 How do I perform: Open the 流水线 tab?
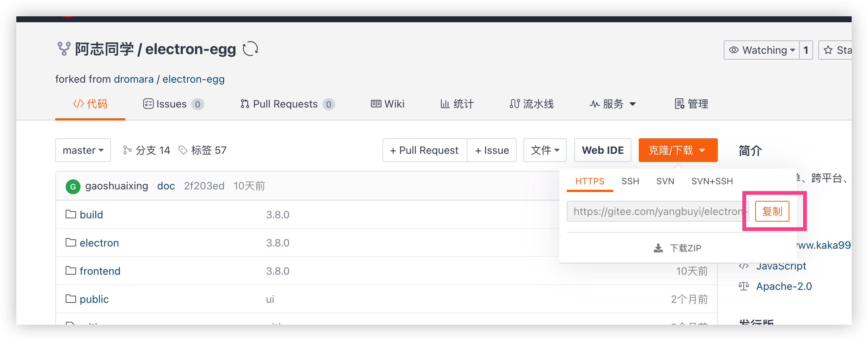click(x=532, y=104)
